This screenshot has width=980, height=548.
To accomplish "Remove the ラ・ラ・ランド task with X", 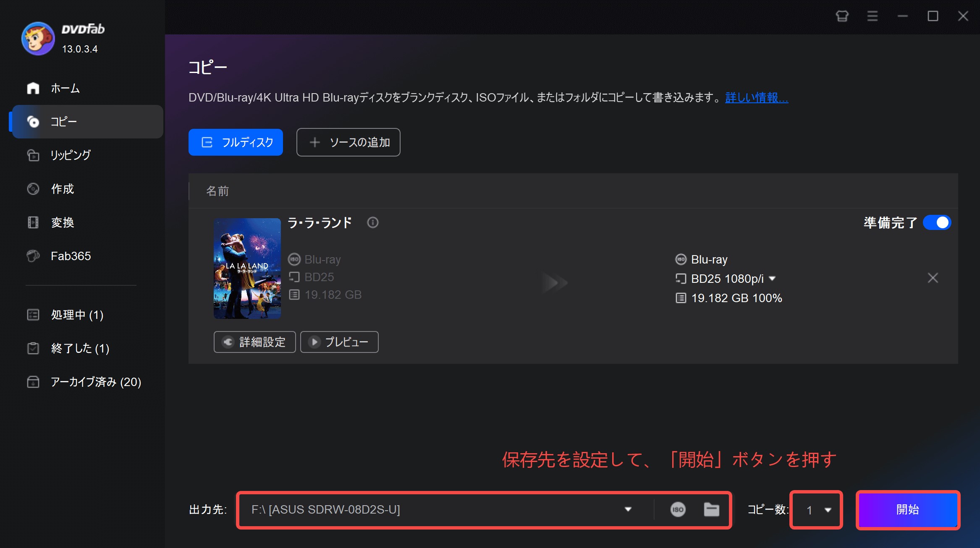I will point(933,278).
